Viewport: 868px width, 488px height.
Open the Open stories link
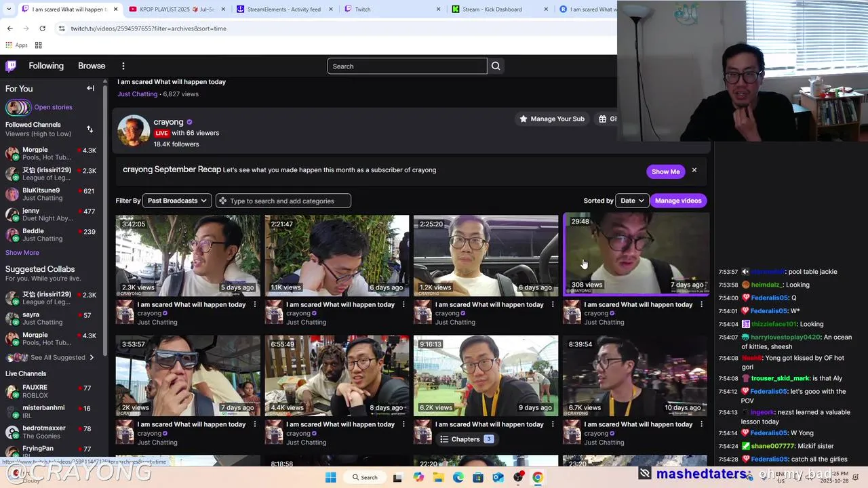pyautogui.click(x=53, y=107)
